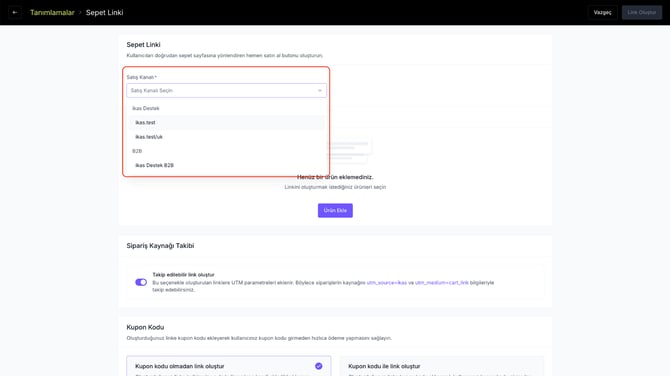Click the B2B group header
Viewport: 670px width, 376px height.
pyautogui.click(x=137, y=151)
